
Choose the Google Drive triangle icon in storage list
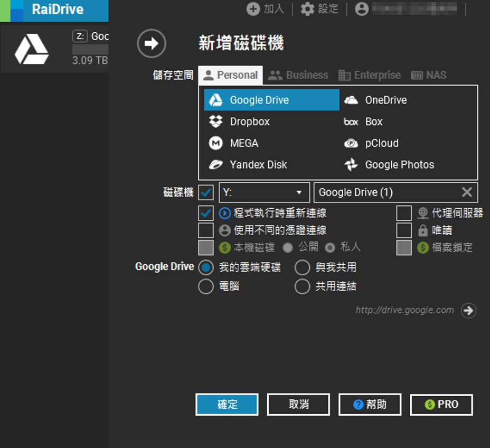[x=215, y=100]
